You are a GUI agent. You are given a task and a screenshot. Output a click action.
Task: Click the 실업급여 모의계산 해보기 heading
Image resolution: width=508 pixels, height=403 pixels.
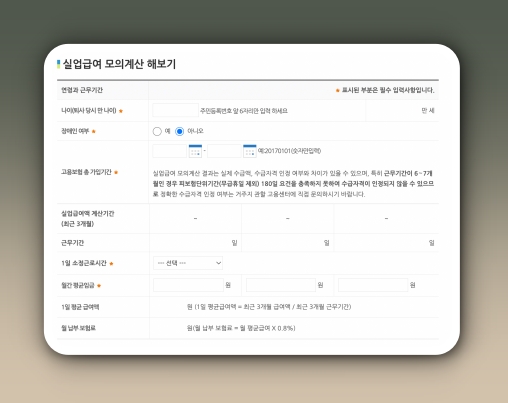(x=119, y=64)
